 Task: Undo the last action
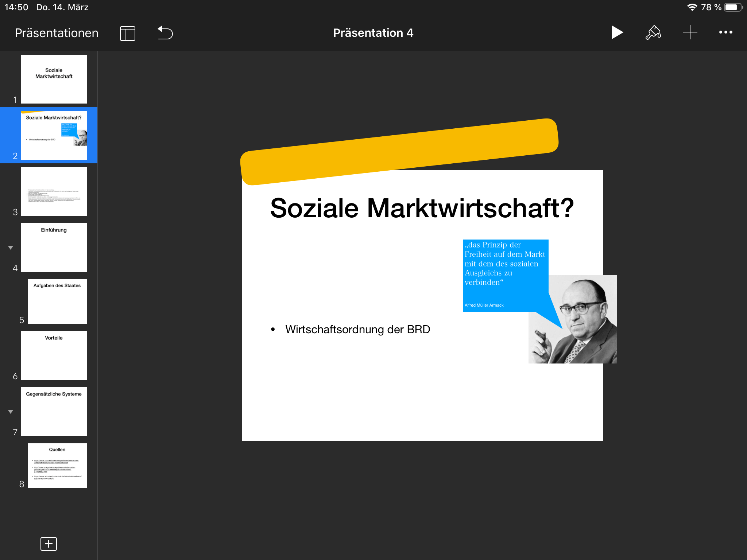tap(165, 32)
